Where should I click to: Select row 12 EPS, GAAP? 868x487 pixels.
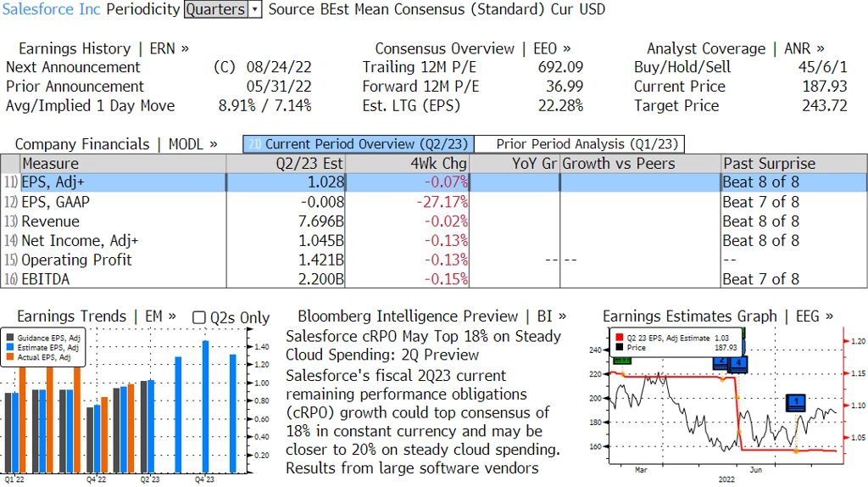(x=433, y=202)
